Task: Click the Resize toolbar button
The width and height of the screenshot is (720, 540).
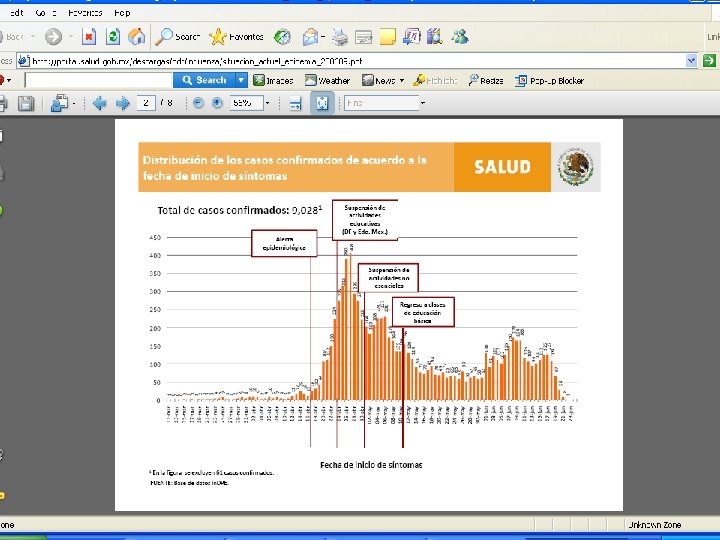Action: pyautogui.click(x=486, y=81)
